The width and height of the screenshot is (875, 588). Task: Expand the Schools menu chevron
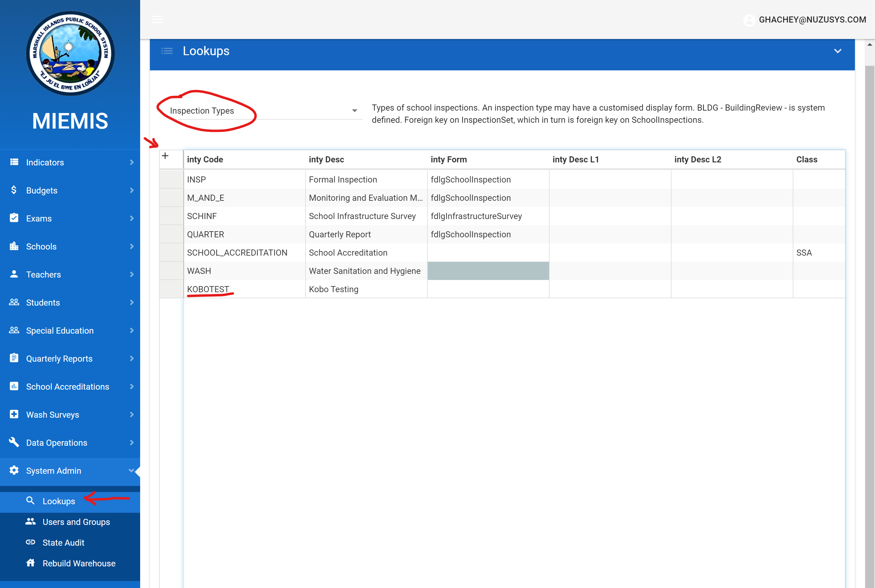(132, 246)
